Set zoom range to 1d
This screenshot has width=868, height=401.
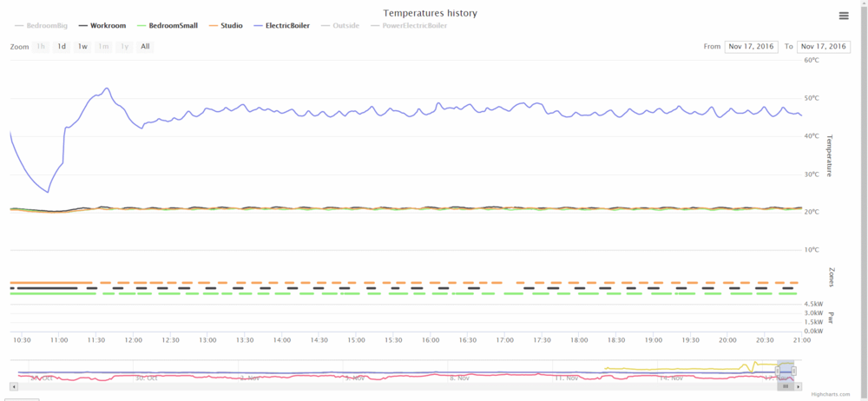pos(62,46)
